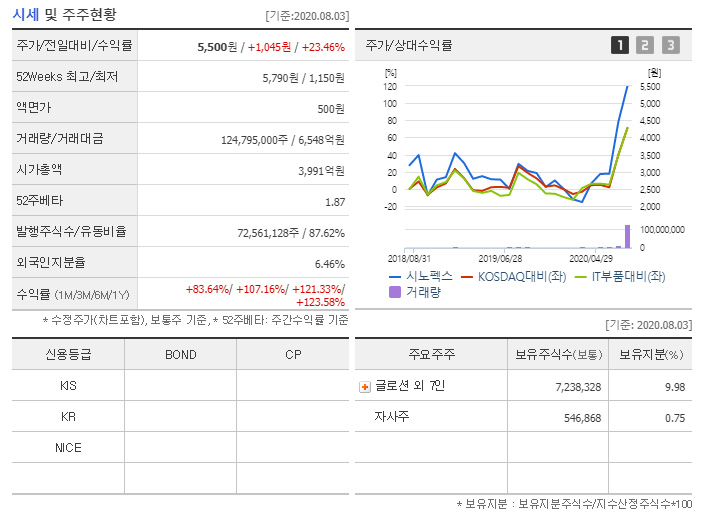This screenshot has width=701, height=512.
Task: Select the 5,500원 stock price value
Action: point(217,47)
